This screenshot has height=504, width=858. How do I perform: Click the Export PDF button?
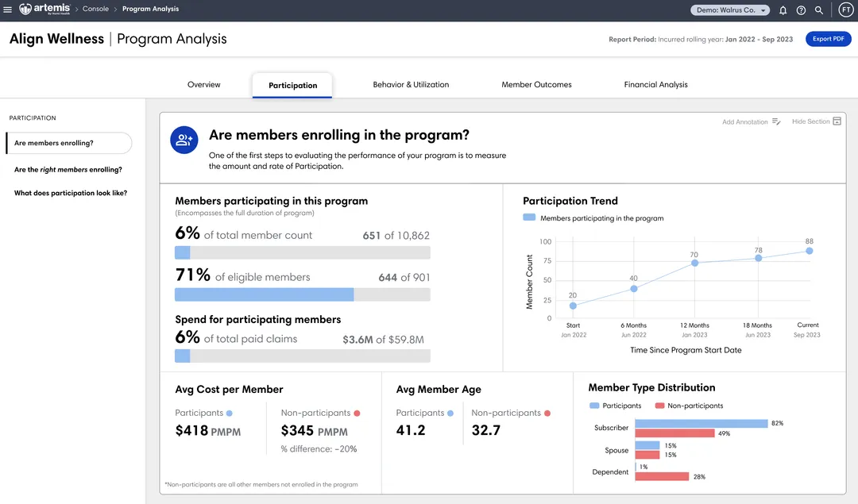(x=828, y=39)
